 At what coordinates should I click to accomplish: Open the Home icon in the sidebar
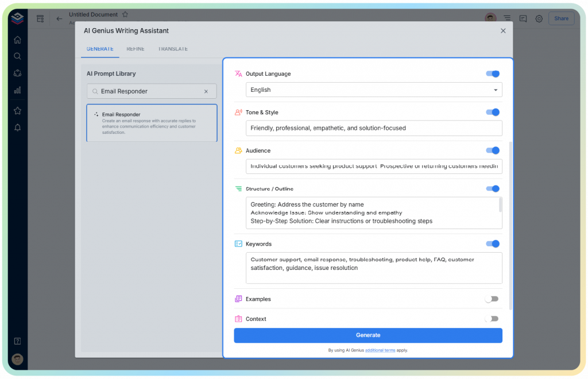click(17, 39)
